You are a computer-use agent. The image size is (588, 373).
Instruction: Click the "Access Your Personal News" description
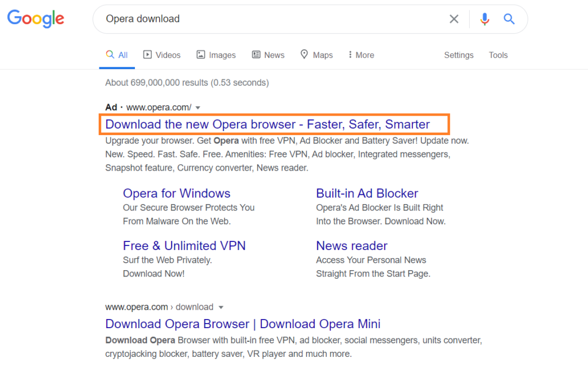click(x=371, y=260)
